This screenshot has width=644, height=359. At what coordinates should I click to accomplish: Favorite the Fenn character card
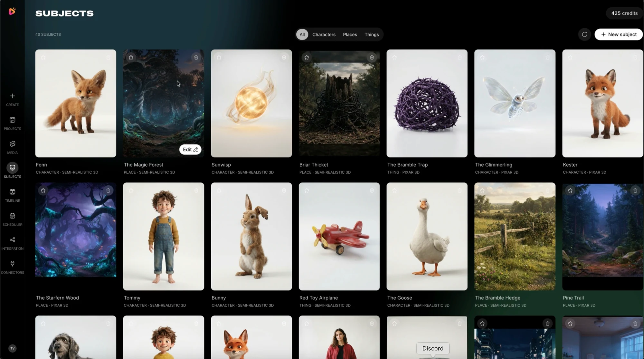pyautogui.click(x=43, y=57)
